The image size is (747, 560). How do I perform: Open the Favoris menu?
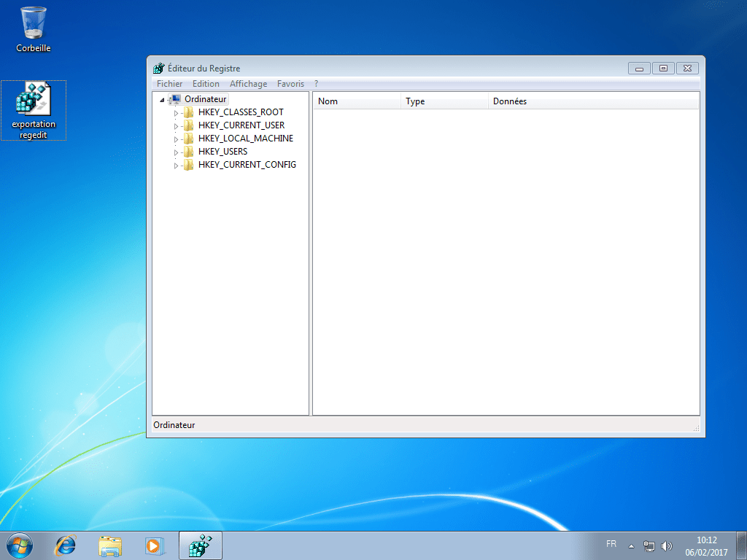click(290, 83)
